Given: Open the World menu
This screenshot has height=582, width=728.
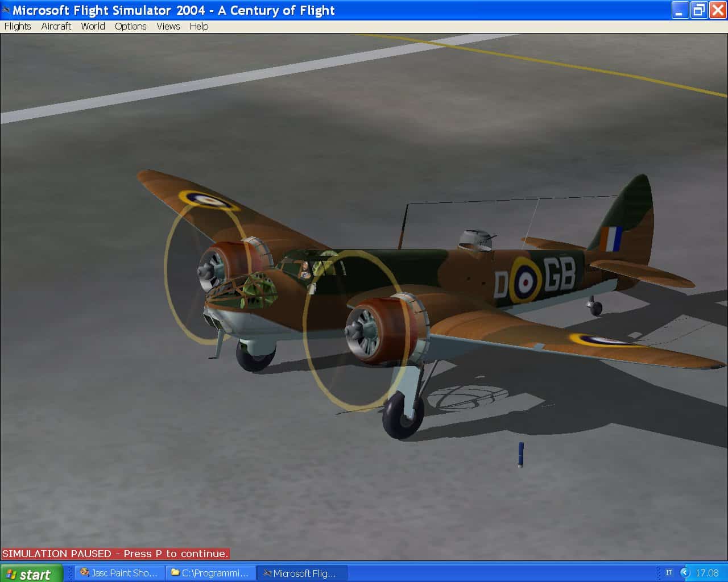Looking at the screenshot, I should pos(93,26).
